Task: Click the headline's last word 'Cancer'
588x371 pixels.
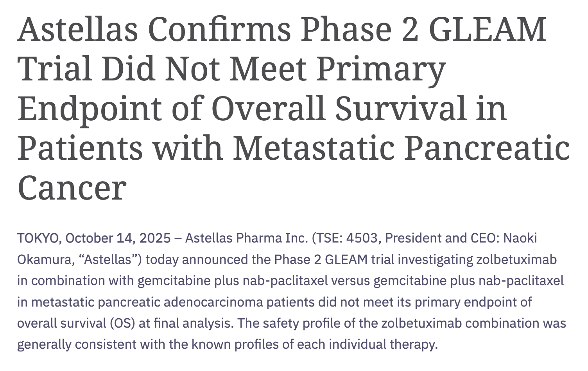Action: pos(72,188)
